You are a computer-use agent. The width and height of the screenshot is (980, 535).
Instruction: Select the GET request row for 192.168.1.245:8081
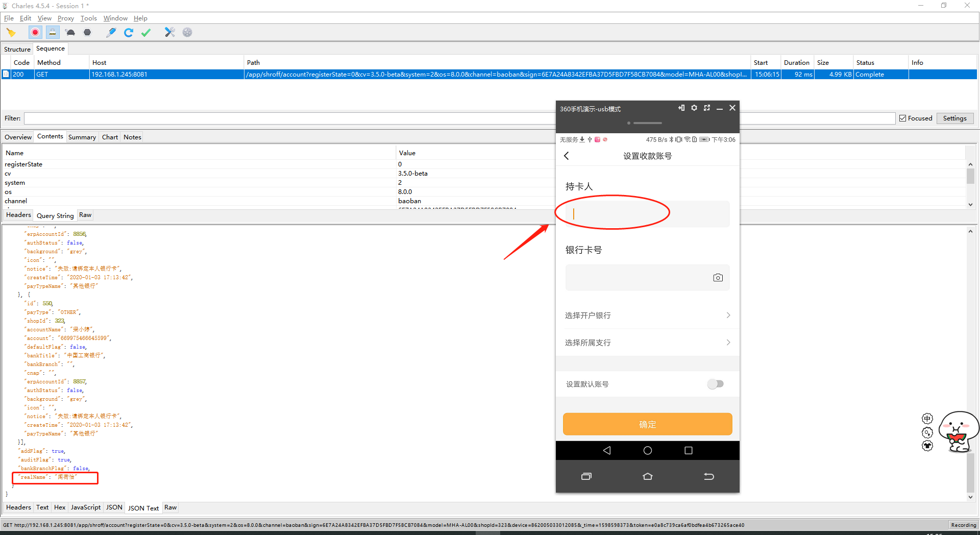[x=489, y=75]
